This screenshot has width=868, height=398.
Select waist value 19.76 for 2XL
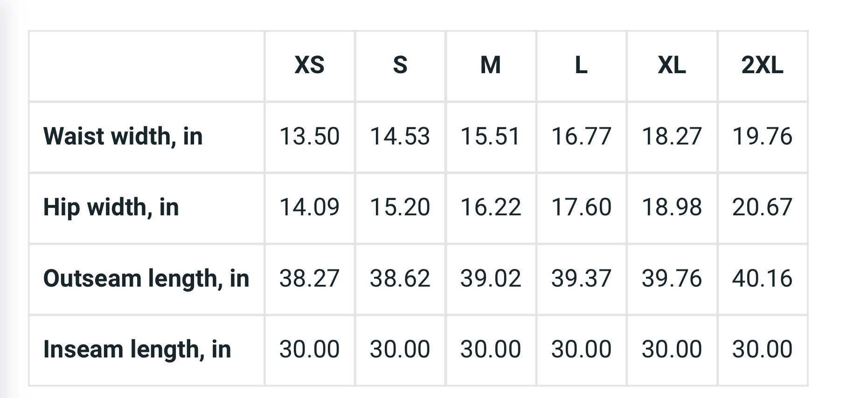pos(762,137)
